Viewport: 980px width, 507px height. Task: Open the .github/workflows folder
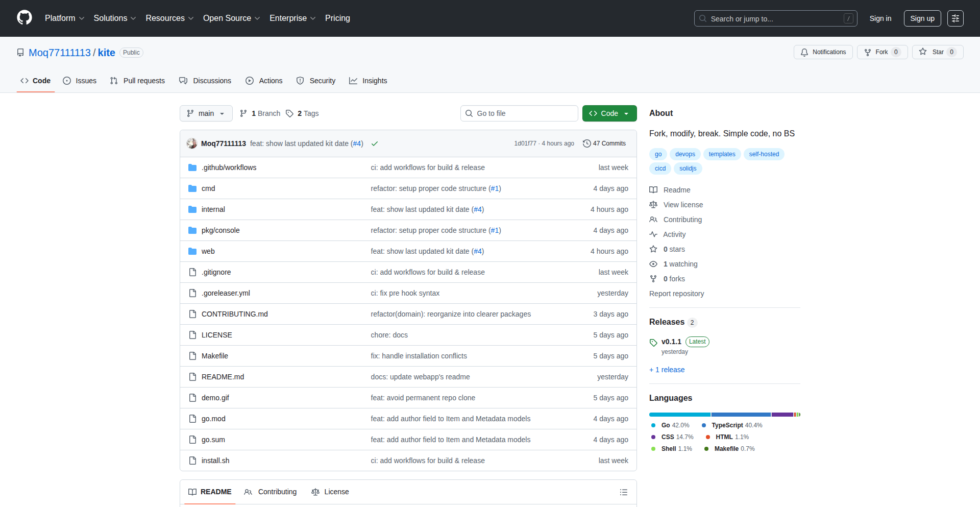click(x=229, y=167)
